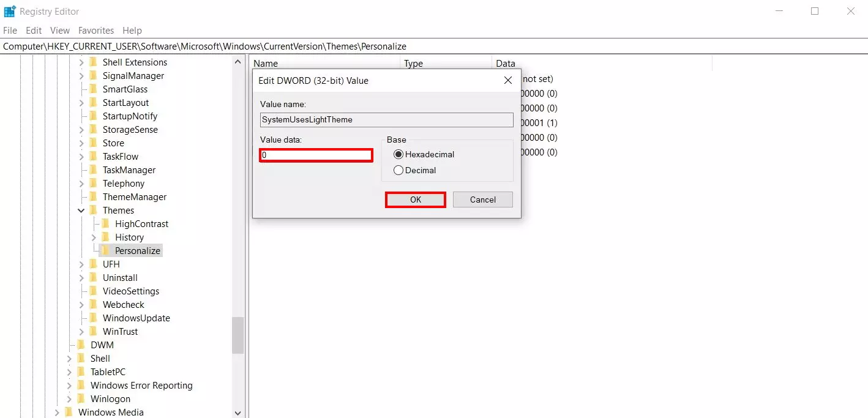Open the View menu
This screenshot has width=868, height=418.
pos(60,30)
